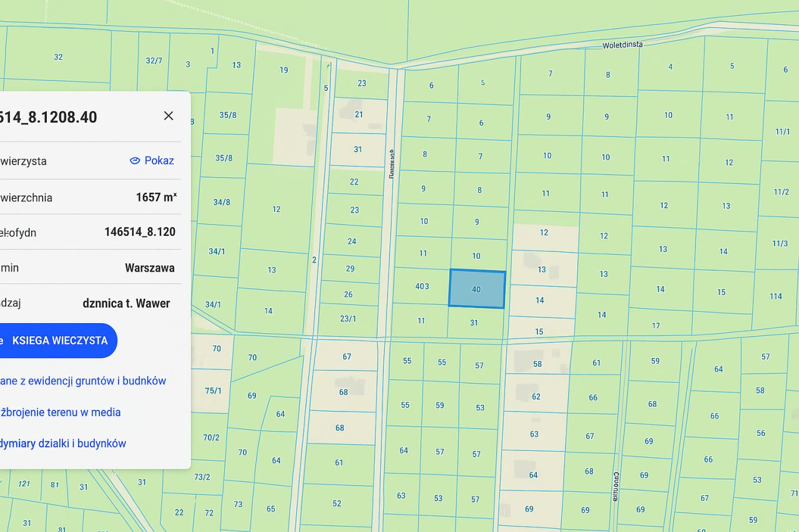
Task: Click parcel 56 on the map
Action: [x=761, y=433]
